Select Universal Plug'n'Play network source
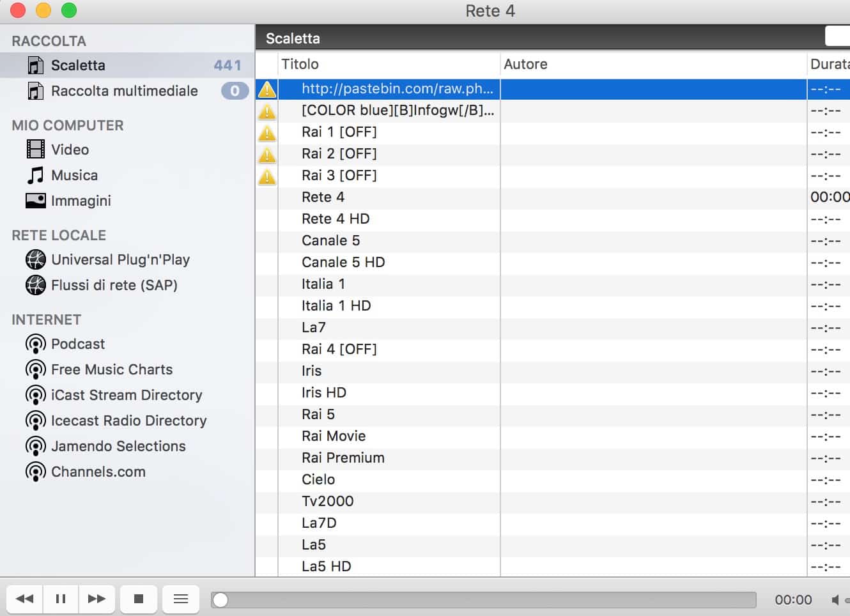The width and height of the screenshot is (850, 616). click(x=120, y=259)
